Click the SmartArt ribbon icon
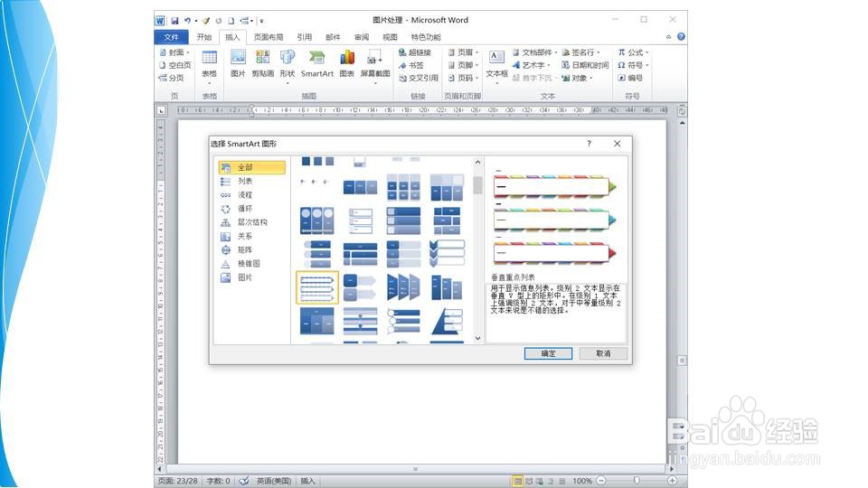The height and width of the screenshot is (488, 868). pyautogui.click(x=317, y=63)
